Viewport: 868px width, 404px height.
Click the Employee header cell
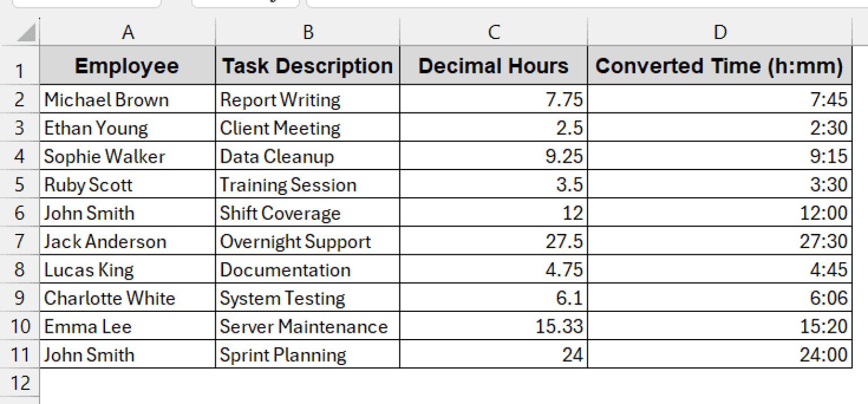127,66
